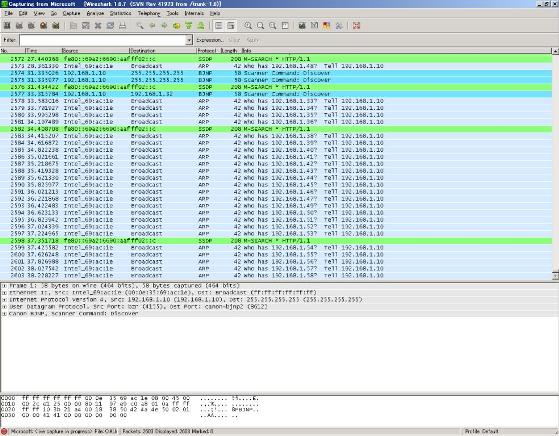Viewport: 559px width, 436px height.
Task: Open the Help menu
Action: [215, 13]
